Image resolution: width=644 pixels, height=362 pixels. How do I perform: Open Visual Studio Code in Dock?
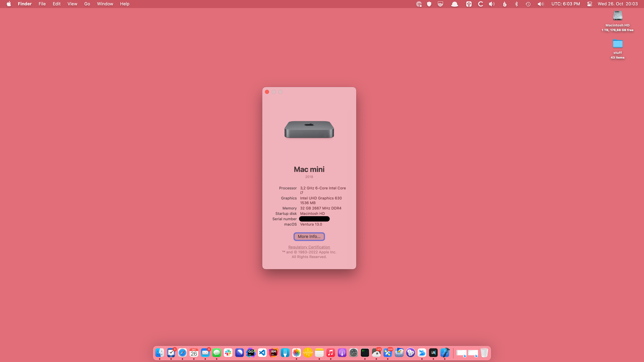click(x=262, y=352)
